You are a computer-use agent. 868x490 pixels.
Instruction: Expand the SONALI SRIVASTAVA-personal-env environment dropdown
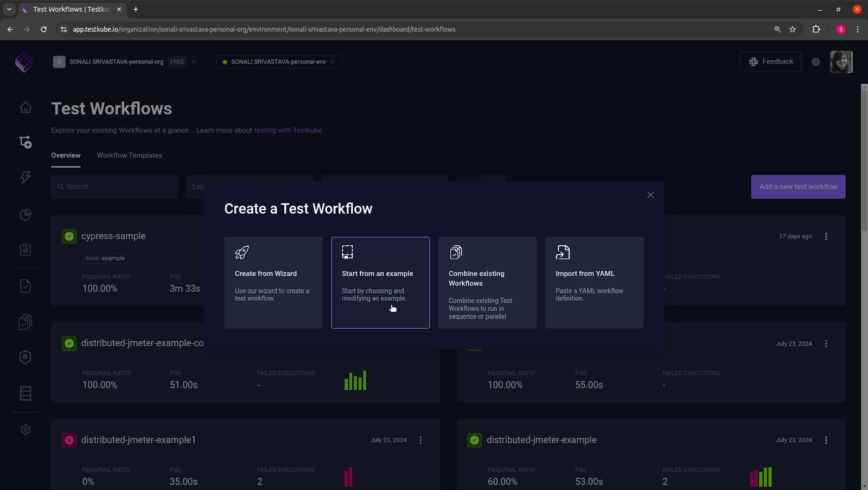333,62
